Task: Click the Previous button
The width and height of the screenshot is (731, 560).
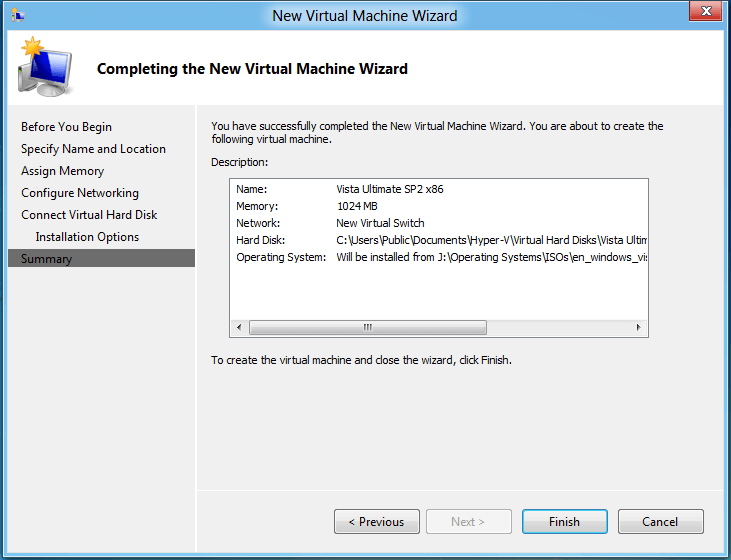Action: tap(376, 522)
